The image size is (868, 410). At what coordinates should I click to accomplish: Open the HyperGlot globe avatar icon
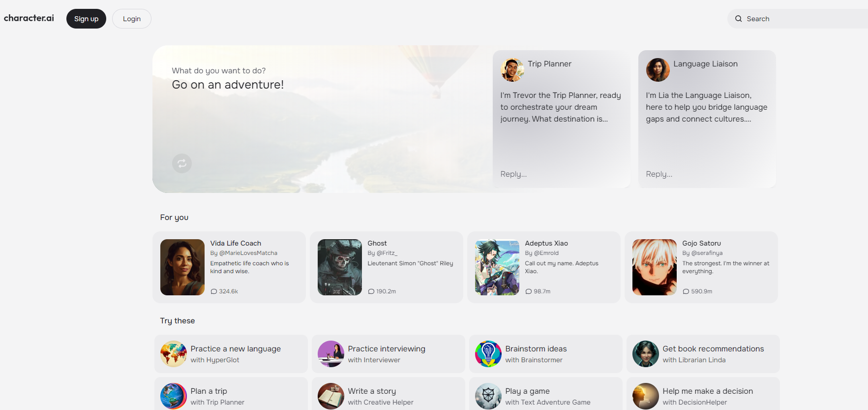click(173, 354)
